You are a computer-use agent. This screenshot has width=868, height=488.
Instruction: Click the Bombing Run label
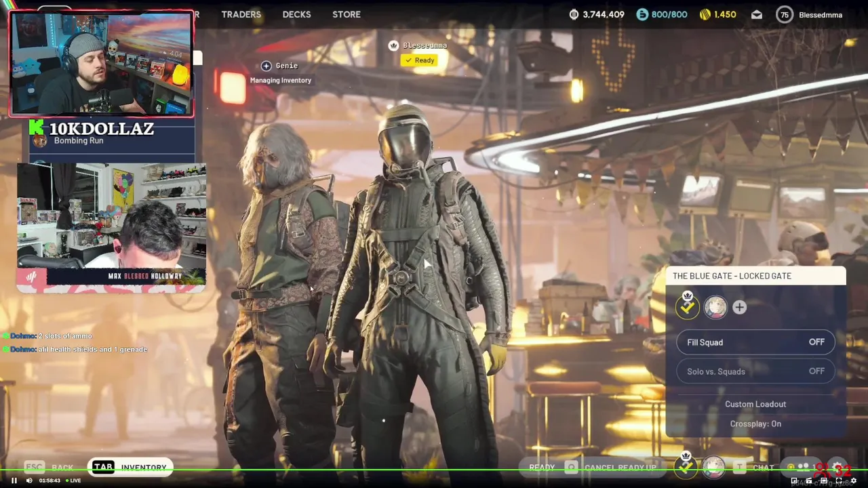(79, 140)
